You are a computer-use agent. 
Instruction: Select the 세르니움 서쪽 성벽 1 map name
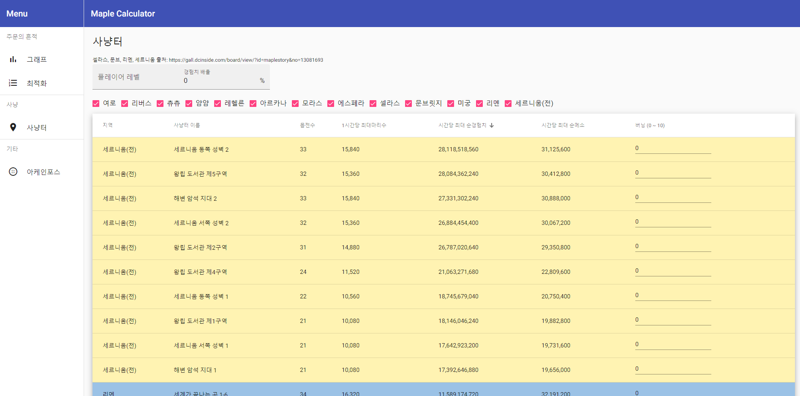[x=201, y=345]
